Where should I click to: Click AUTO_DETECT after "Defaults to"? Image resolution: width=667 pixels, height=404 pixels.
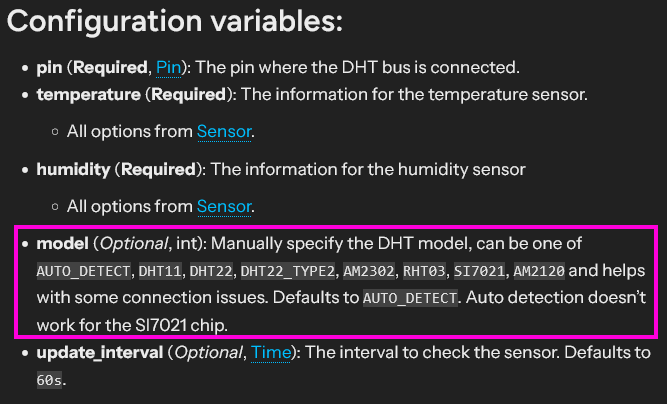[x=410, y=299]
